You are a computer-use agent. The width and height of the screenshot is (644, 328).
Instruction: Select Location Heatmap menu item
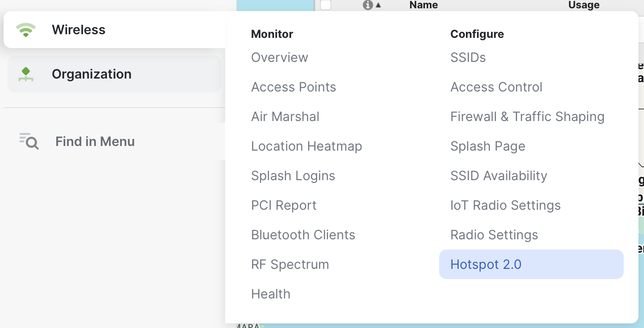(x=306, y=146)
